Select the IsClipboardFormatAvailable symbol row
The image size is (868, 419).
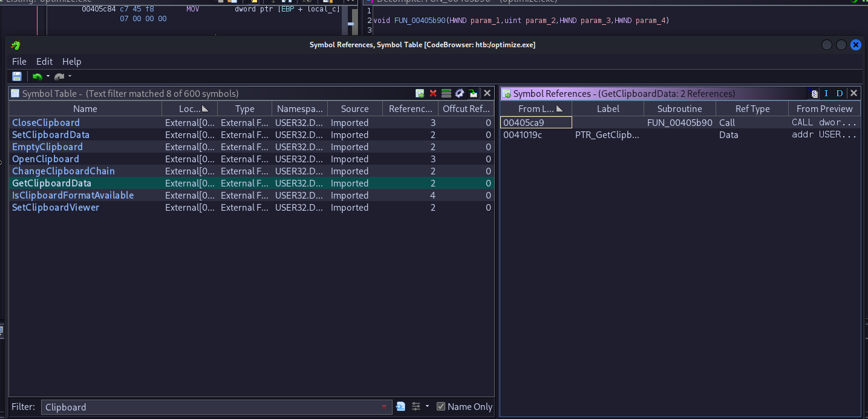[x=252, y=195]
